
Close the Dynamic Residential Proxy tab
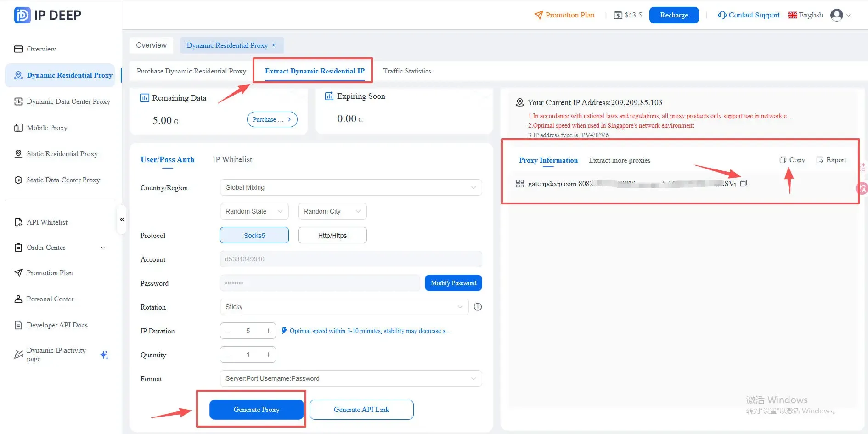274,45
